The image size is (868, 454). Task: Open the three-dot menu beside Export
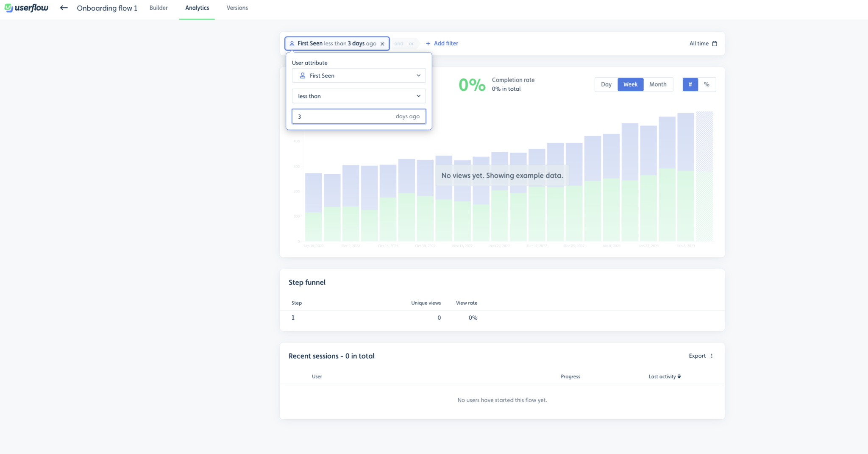(712, 356)
